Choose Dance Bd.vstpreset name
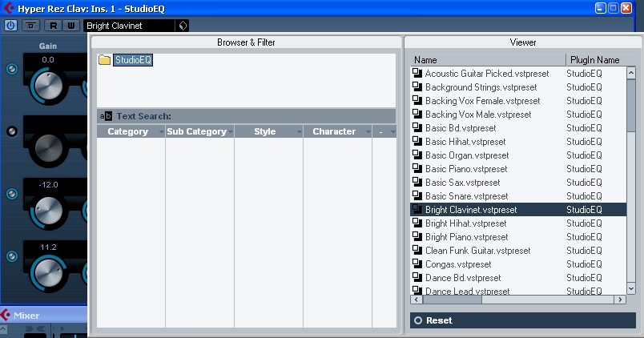Image resolution: width=644 pixels, height=338 pixels. (x=463, y=278)
